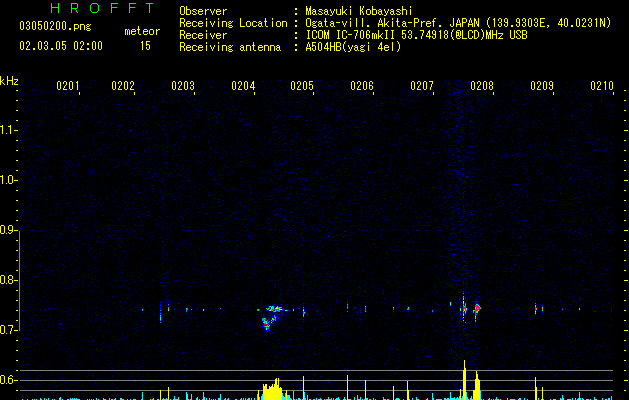Click time marker 0209
The height and width of the screenshot is (400, 629).
tap(542, 85)
